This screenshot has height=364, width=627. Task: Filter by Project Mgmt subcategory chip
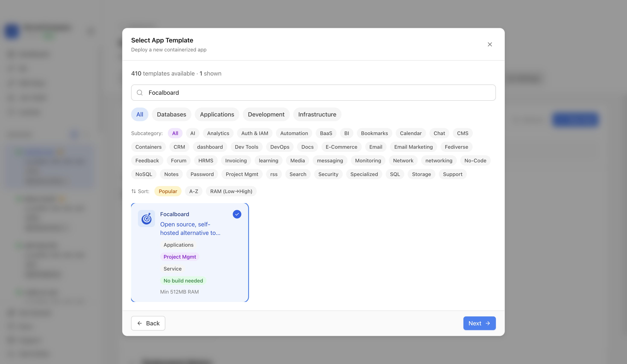tap(242, 174)
